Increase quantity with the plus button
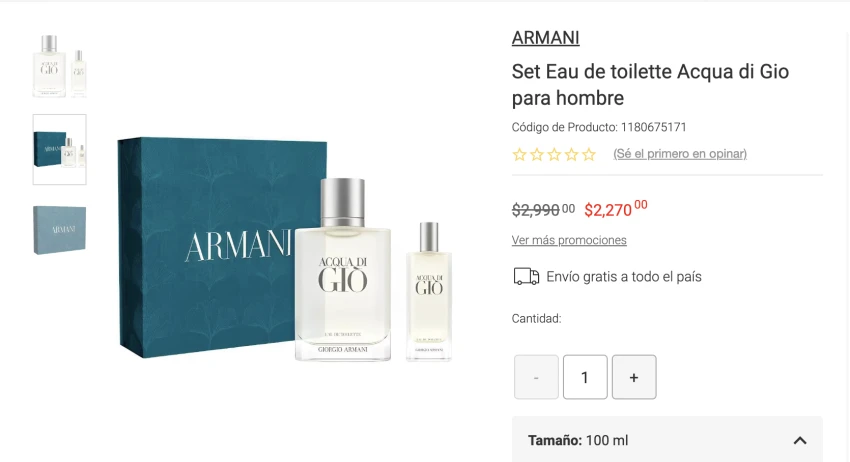This screenshot has width=850, height=462. [634, 377]
